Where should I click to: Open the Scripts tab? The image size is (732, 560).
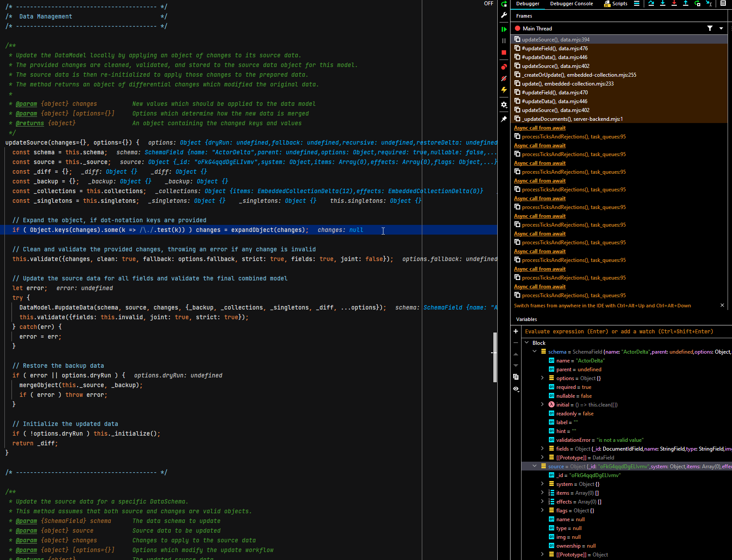tap(619, 4)
